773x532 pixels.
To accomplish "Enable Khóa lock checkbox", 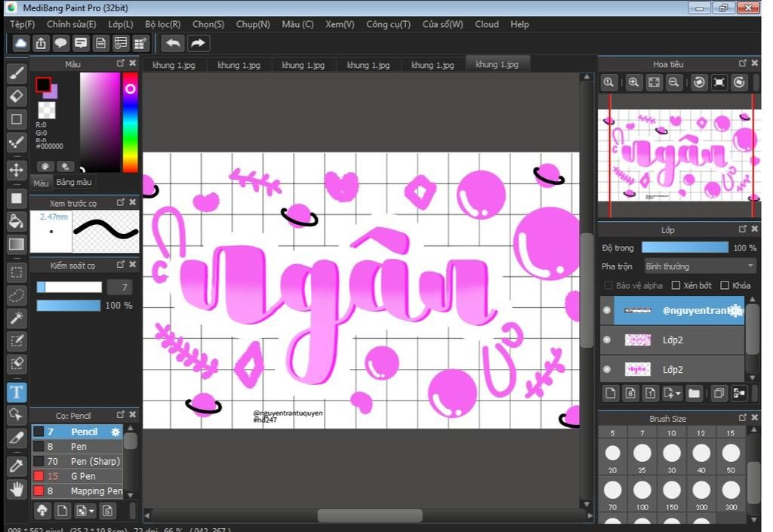I will [x=725, y=285].
